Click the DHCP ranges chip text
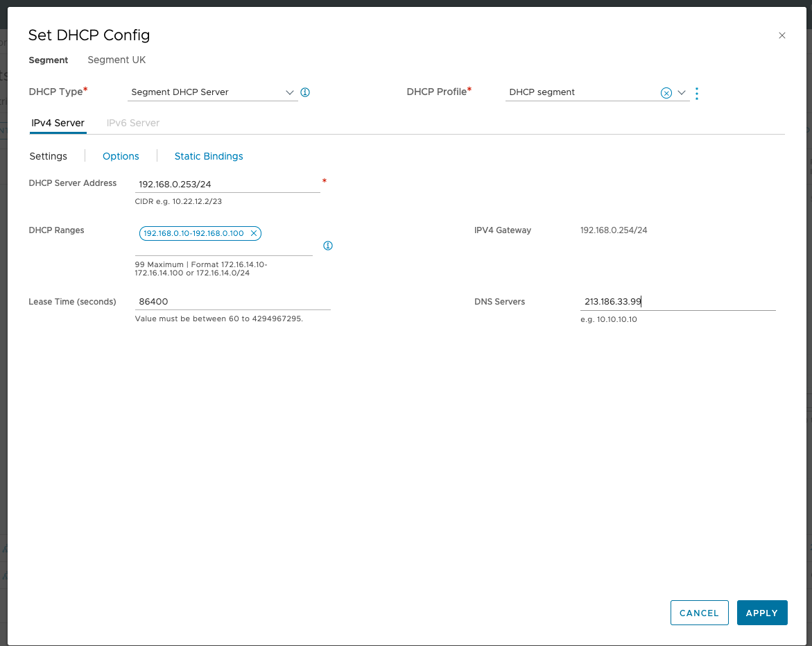The image size is (812, 646). click(193, 233)
